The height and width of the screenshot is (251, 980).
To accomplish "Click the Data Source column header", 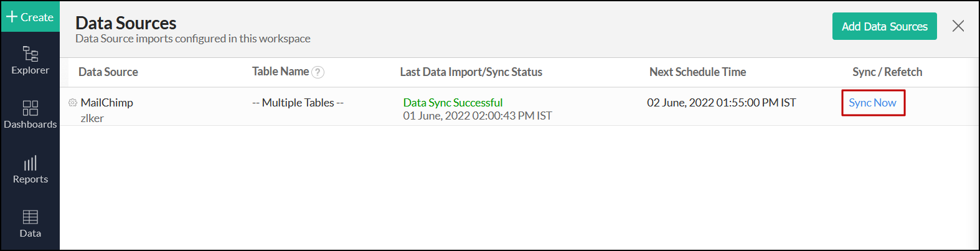I will coord(108,72).
